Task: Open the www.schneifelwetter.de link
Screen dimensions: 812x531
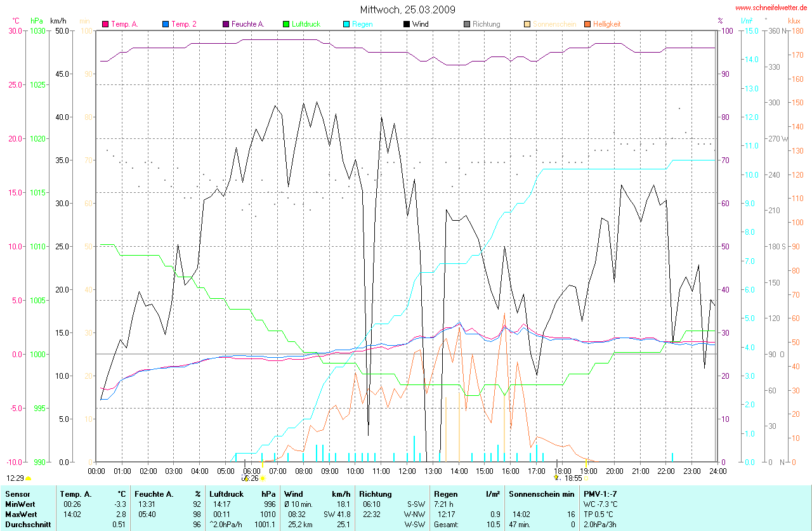Action: click(771, 8)
